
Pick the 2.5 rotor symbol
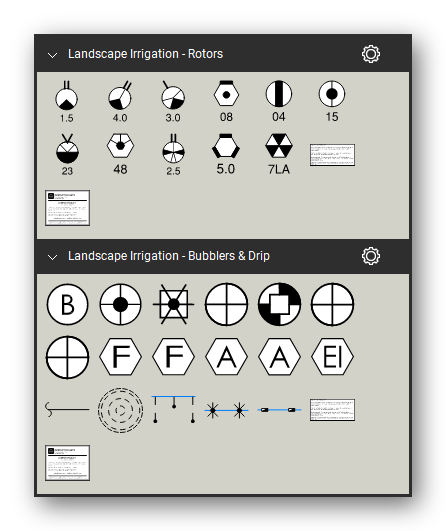[173, 154]
